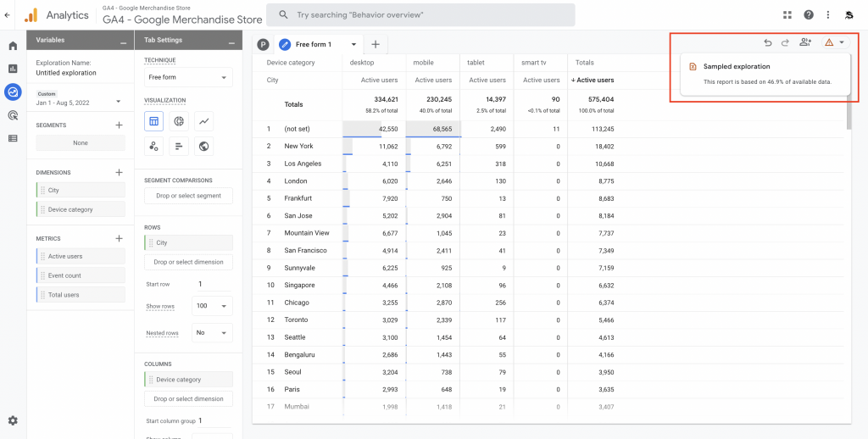Expand the Technique Free form dropdown
868x439 pixels.
(x=187, y=77)
